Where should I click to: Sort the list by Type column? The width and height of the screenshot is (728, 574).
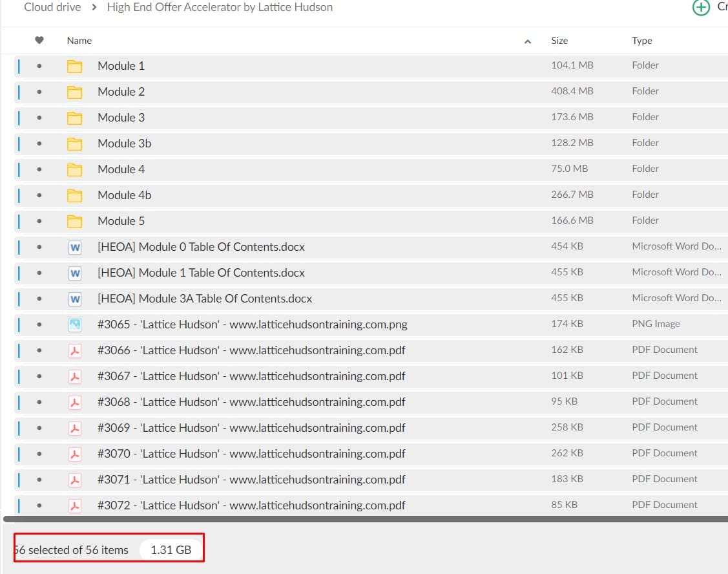coord(641,41)
